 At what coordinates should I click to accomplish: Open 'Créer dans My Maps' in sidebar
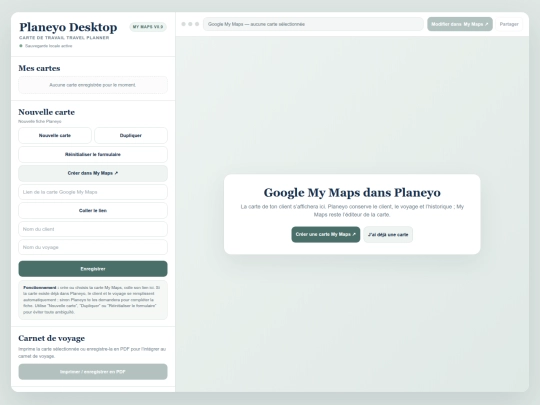coord(93,173)
